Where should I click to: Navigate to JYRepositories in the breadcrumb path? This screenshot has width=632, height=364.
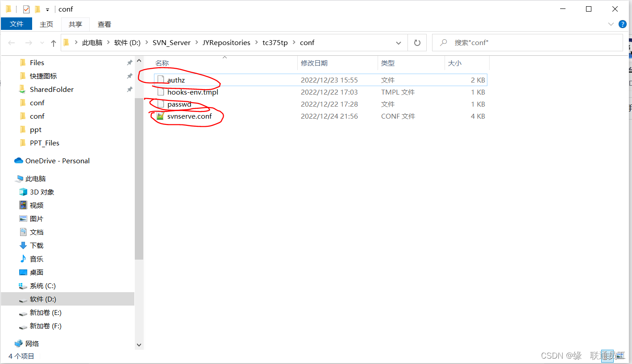point(227,42)
